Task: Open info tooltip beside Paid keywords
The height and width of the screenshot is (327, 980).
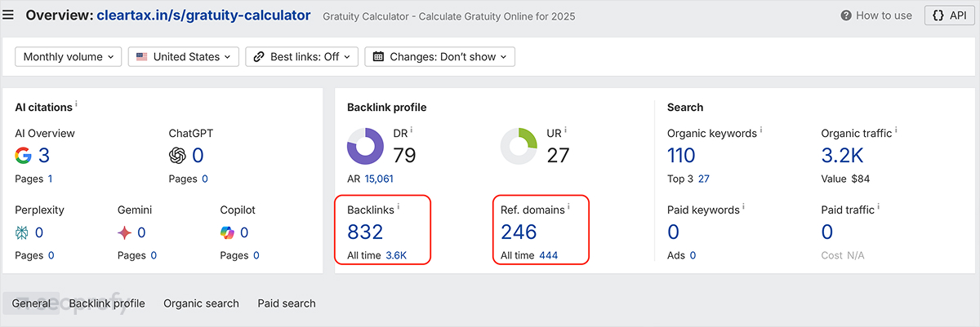Action: [x=744, y=207]
